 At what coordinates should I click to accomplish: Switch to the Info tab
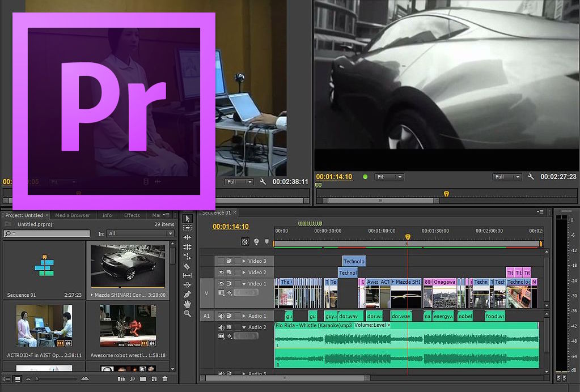point(107,215)
